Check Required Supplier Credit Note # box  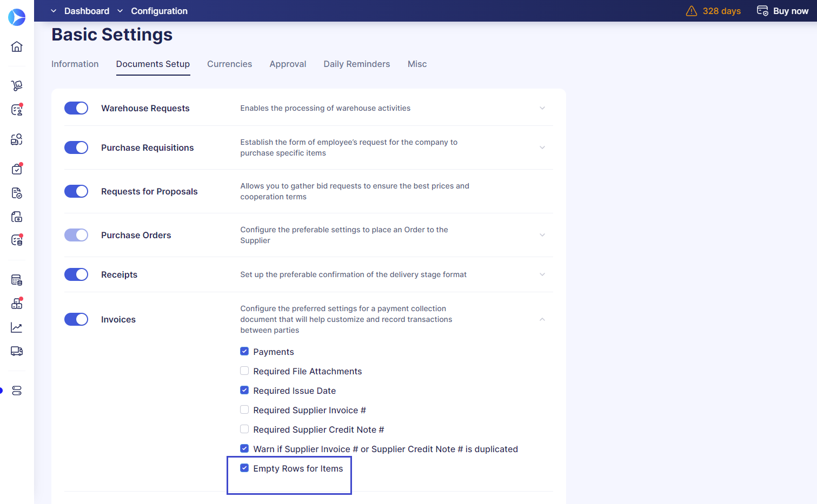244,429
